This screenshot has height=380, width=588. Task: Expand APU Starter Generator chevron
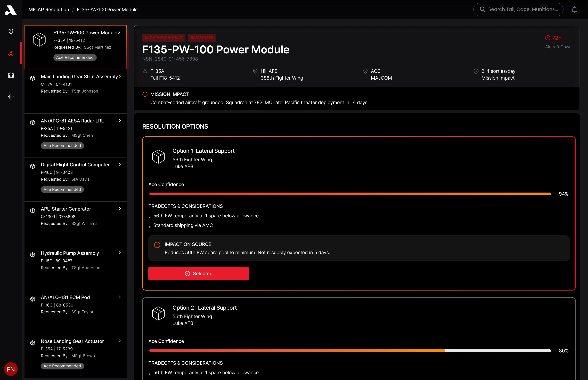point(120,209)
